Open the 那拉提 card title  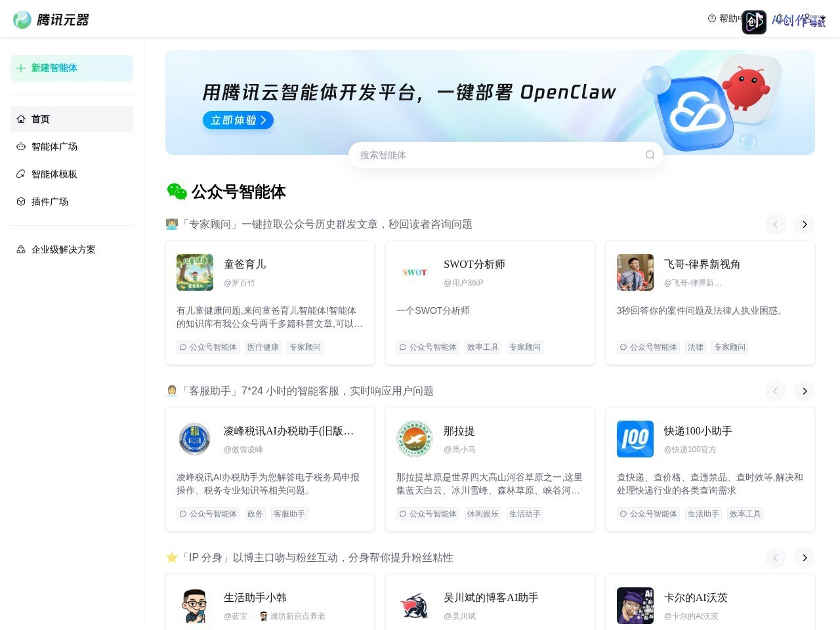pos(459,431)
